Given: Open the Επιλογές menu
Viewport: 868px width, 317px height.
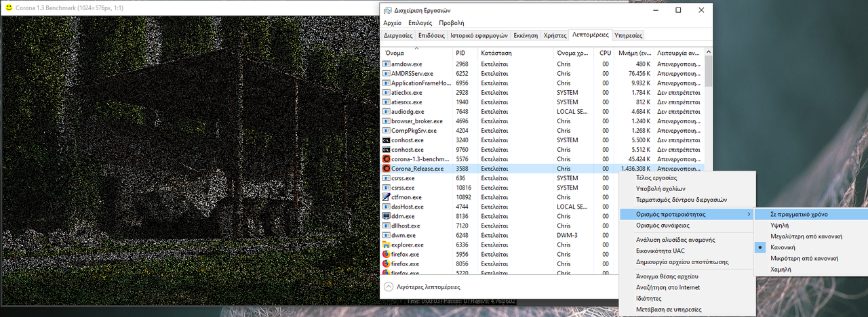Looking at the screenshot, I should point(420,22).
